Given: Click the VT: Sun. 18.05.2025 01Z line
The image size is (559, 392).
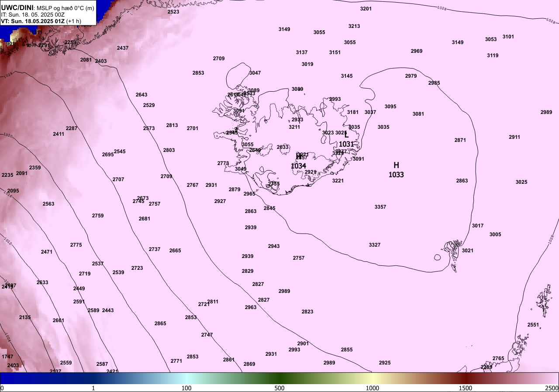Looking at the screenshot, I should pyautogui.click(x=41, y=21).
